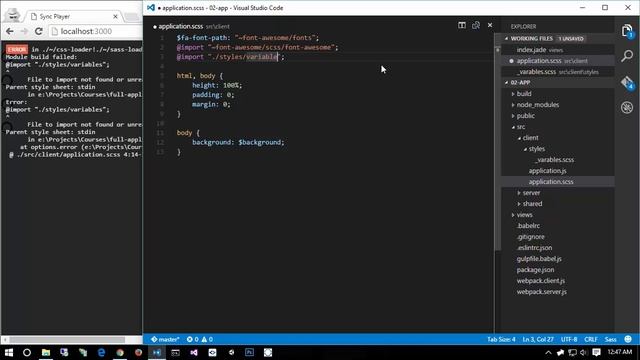Open command prompt from the taskbar
The image size is (640, 360).
176,352
